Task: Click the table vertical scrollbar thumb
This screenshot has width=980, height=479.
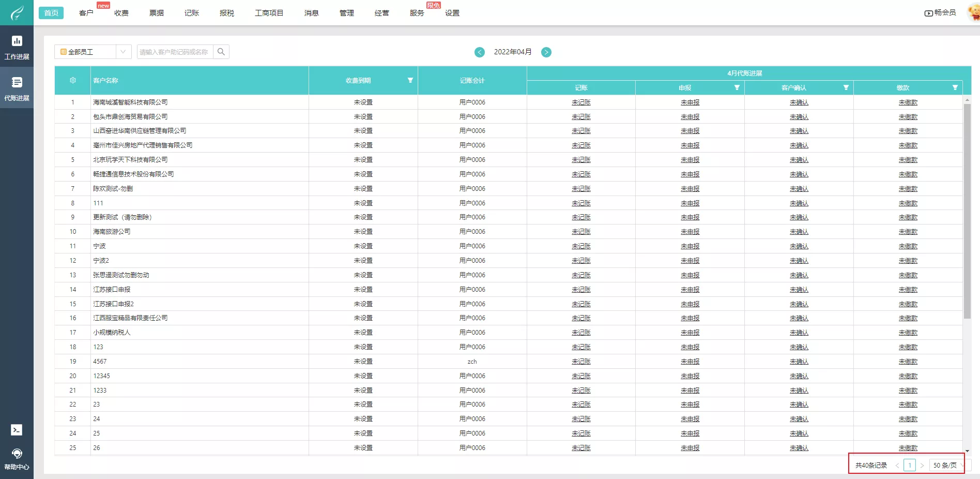Action: [x=967, y=211]
